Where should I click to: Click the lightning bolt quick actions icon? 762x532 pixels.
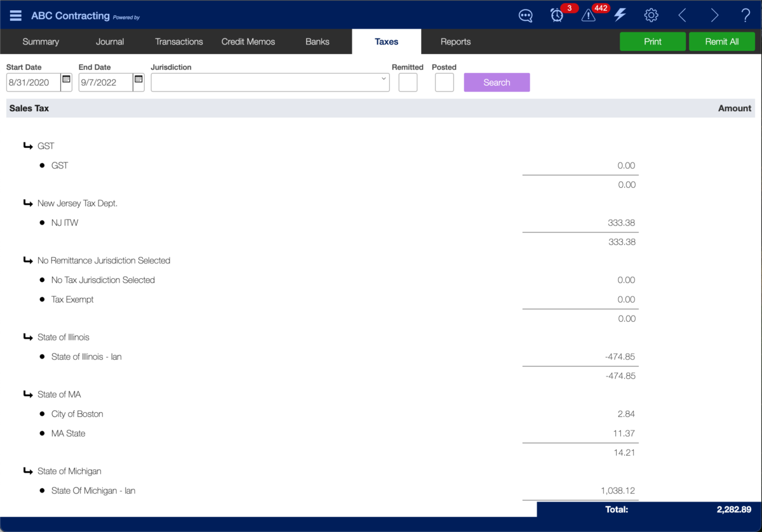(620, 15)
